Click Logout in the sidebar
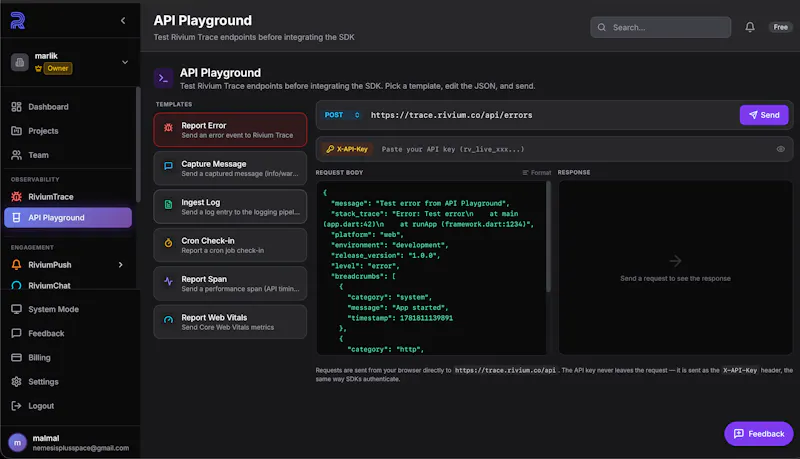800x459 pixels. [68, 405]
